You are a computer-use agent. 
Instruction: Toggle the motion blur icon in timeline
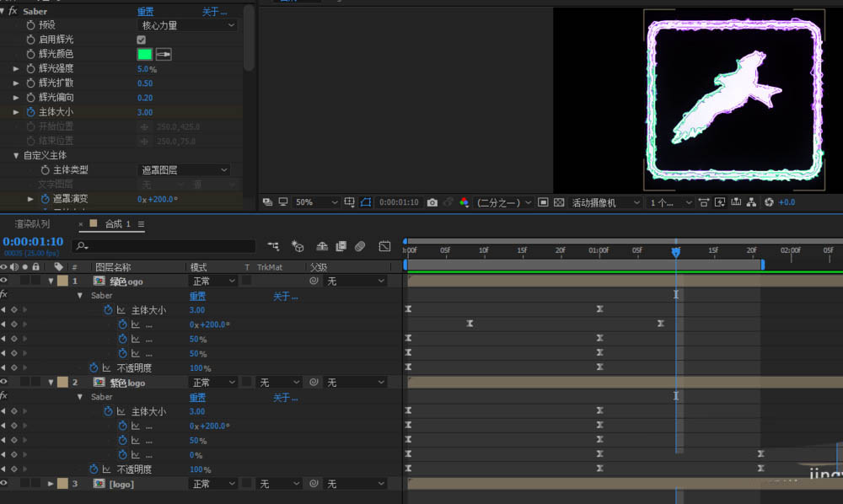360,246
